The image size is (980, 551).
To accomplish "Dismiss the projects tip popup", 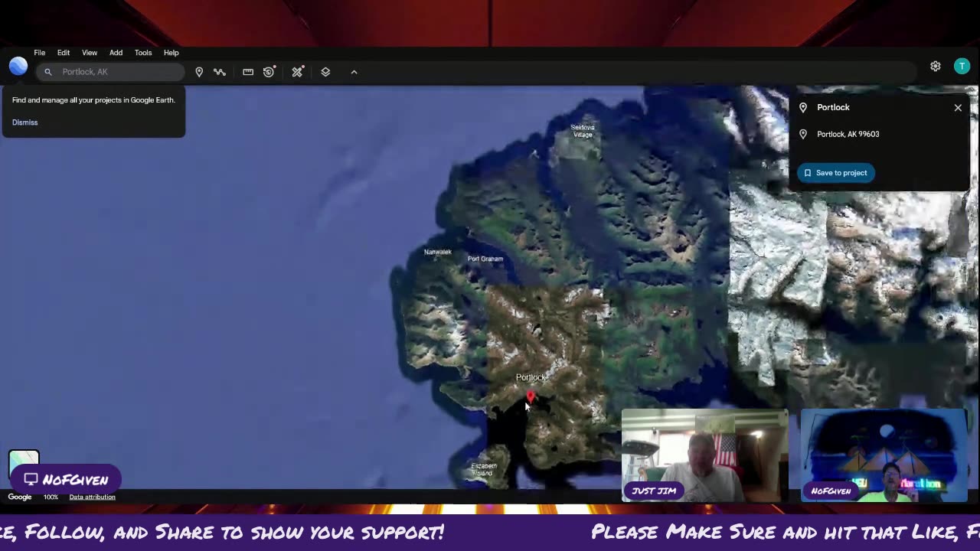I will tap(24, 122).
